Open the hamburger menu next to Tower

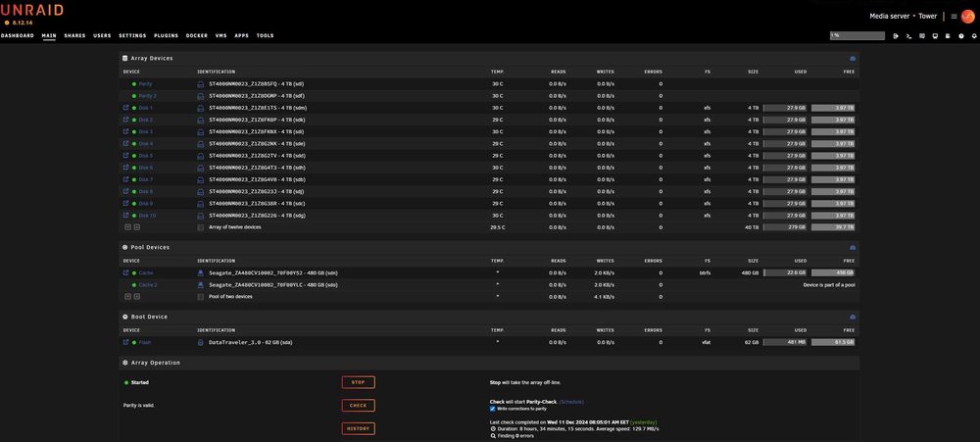[954, 17]
